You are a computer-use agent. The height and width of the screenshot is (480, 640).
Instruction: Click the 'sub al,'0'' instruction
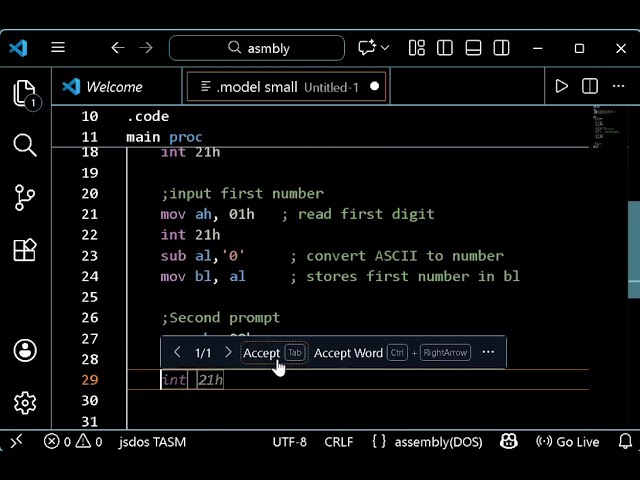[202, 256]
